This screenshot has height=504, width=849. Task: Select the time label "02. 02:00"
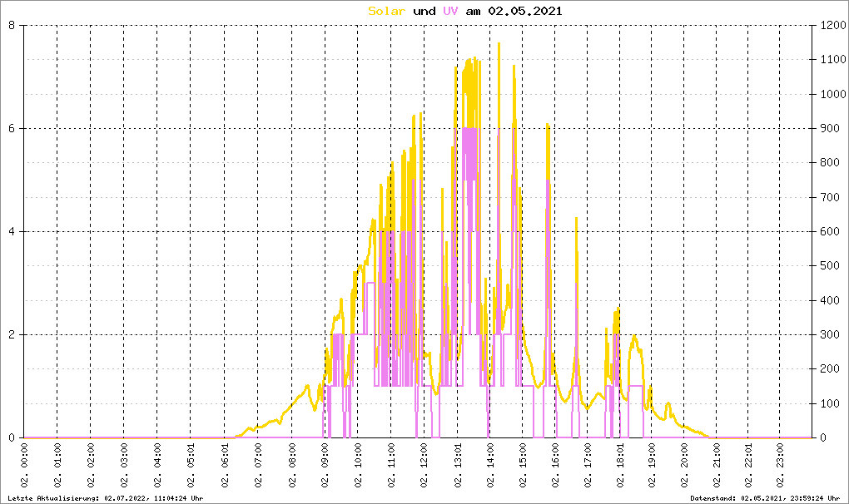[91, 465]
